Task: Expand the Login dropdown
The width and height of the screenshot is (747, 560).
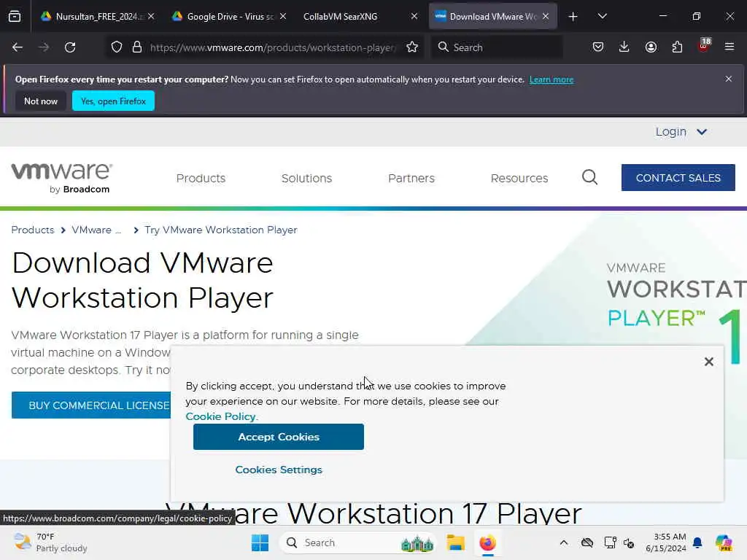Action: pyautogui.click(x=681, y=132)
